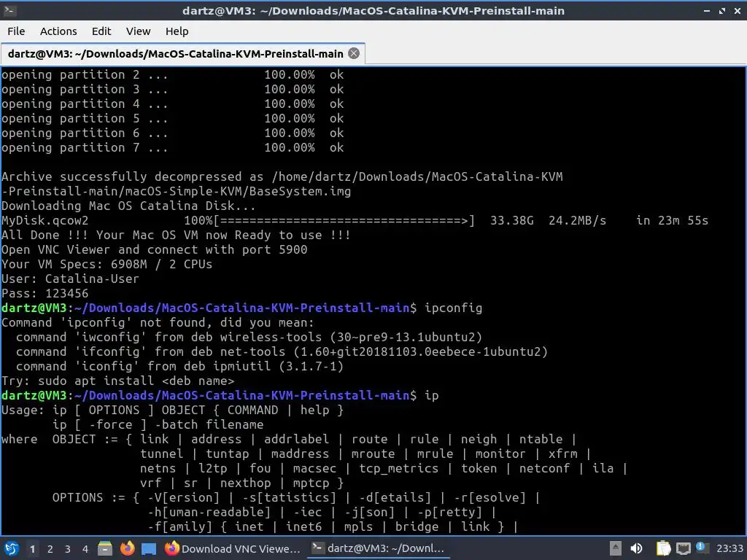Image resolution: width=747 pixels, height=560 pixels.
Task: Open the Actions menu
Action: pyautogui.click(x=58, y=31)
